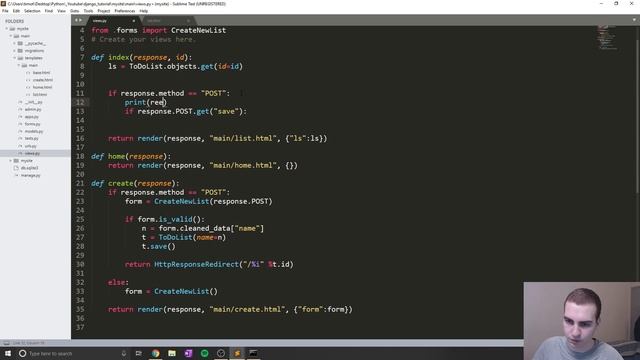Screen dimensions: 640x360
Task: Open the Project menu
Action: pos(104,11)
